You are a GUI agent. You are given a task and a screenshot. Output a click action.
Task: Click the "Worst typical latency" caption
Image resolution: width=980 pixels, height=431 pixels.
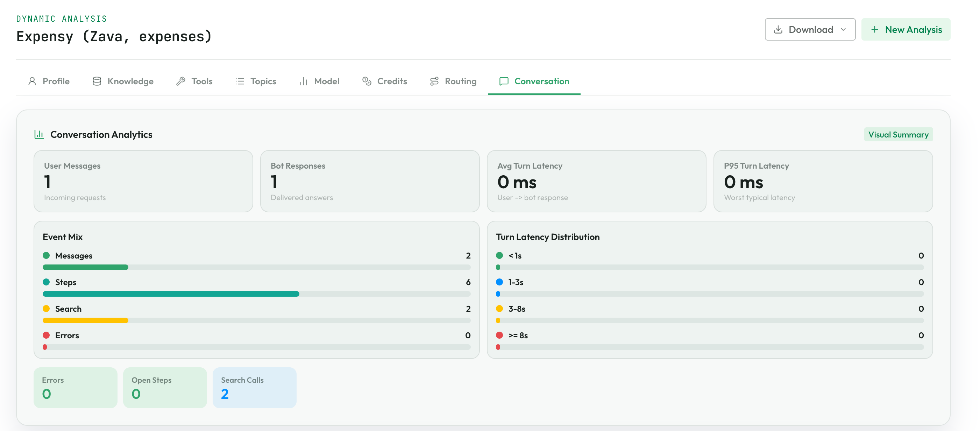pos(759,197)
